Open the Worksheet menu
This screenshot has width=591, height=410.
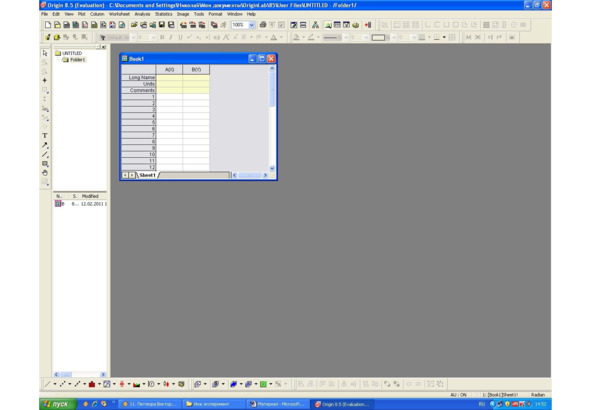pyautogui.click(x=119, y=14)
